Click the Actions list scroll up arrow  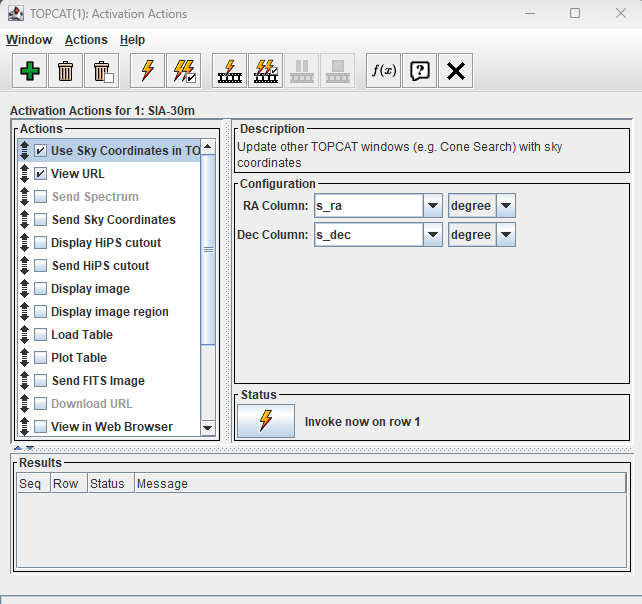click(x=208, y=147)
